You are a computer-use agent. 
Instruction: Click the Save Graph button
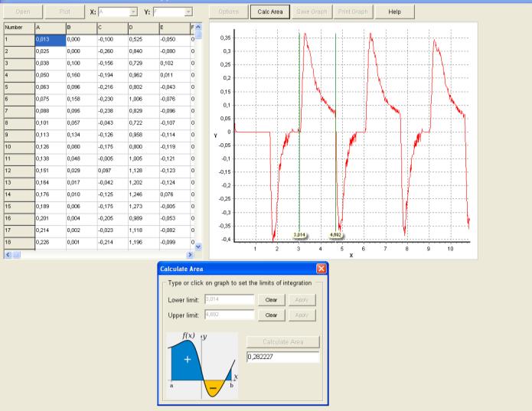click(312, 12)
